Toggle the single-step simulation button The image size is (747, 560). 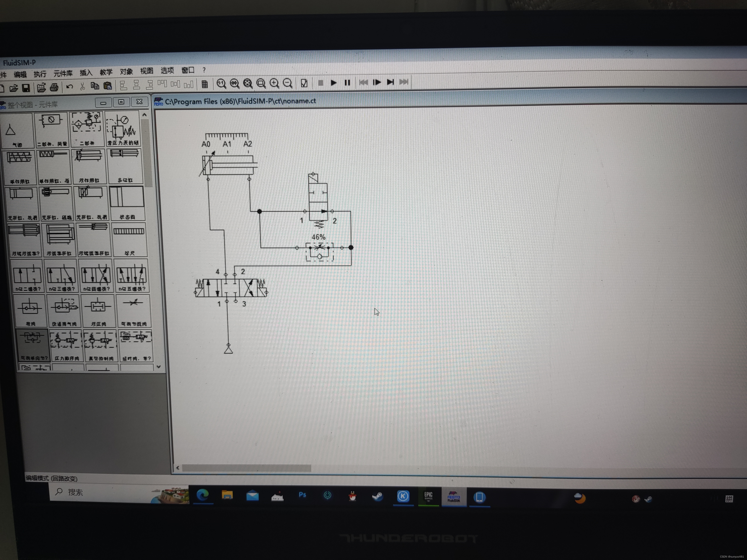[377, 82]
